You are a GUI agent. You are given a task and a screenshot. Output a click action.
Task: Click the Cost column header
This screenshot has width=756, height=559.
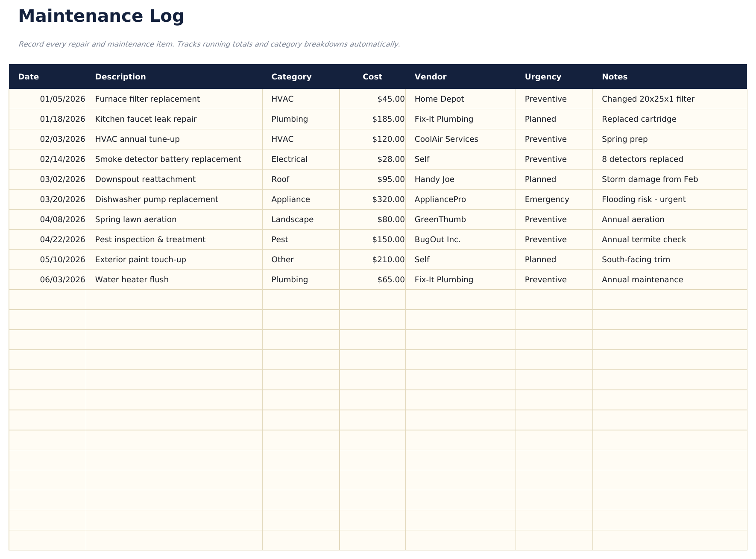click(x=372, y=76)
